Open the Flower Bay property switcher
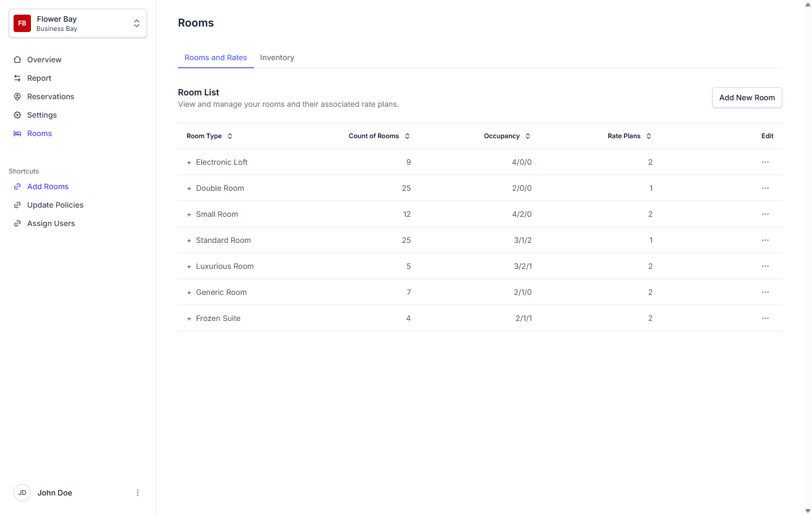812x515 pixels. (136, 23)
